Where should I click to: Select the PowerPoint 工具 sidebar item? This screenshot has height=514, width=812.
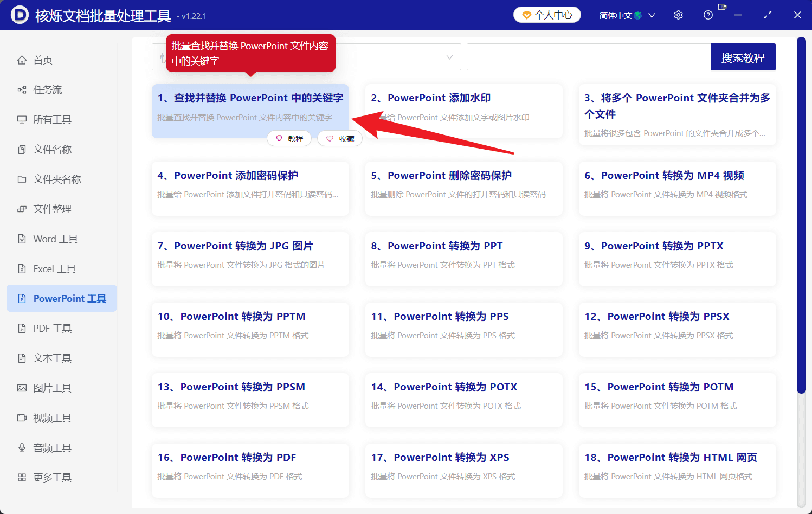(x=62, y=298)
